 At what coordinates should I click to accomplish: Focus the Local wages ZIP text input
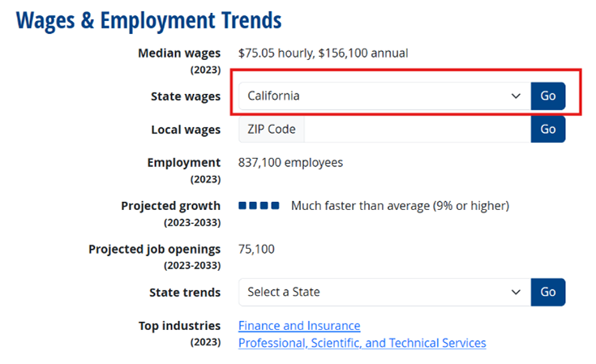(x=417, y=129)
